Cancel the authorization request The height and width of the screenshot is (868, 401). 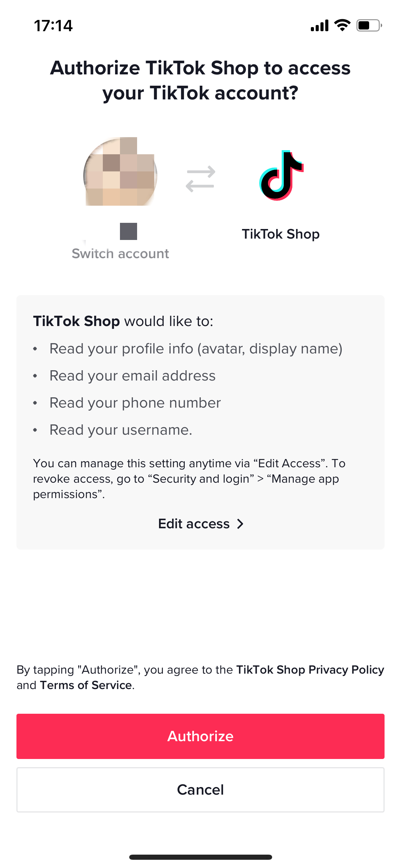(200, 789)
